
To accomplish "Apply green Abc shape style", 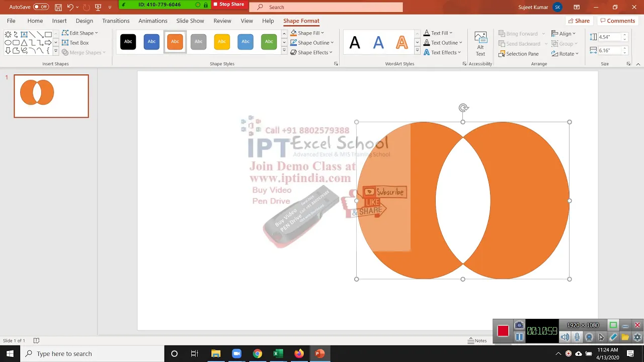I will (269, 42).
